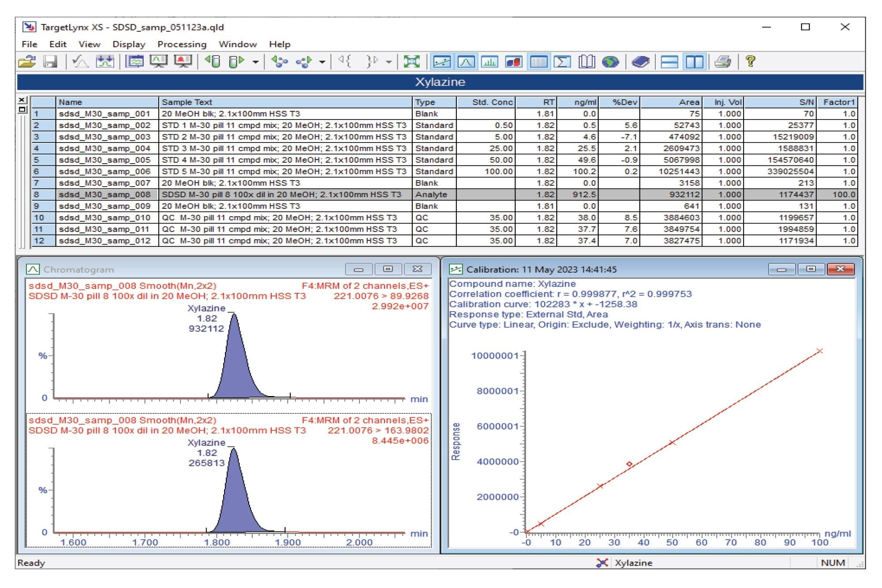
Task: Click the TargetLynx logo in title bar
Action: [x=29, y=27]
